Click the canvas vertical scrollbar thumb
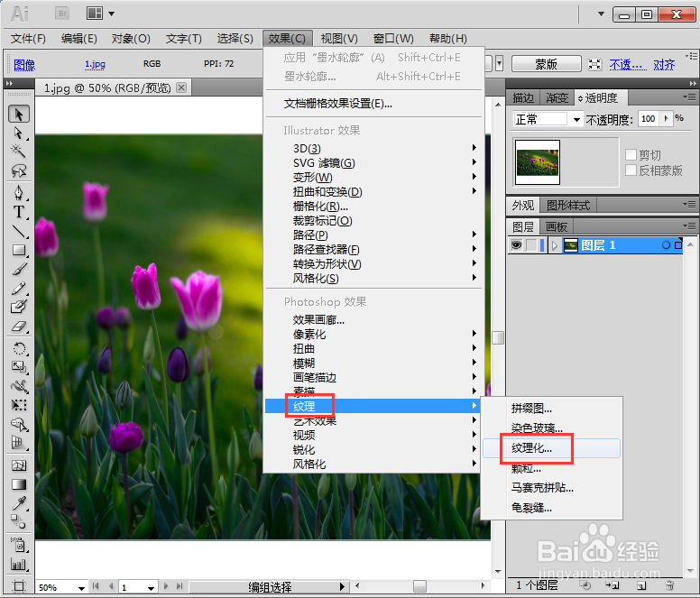 (498, 337)
